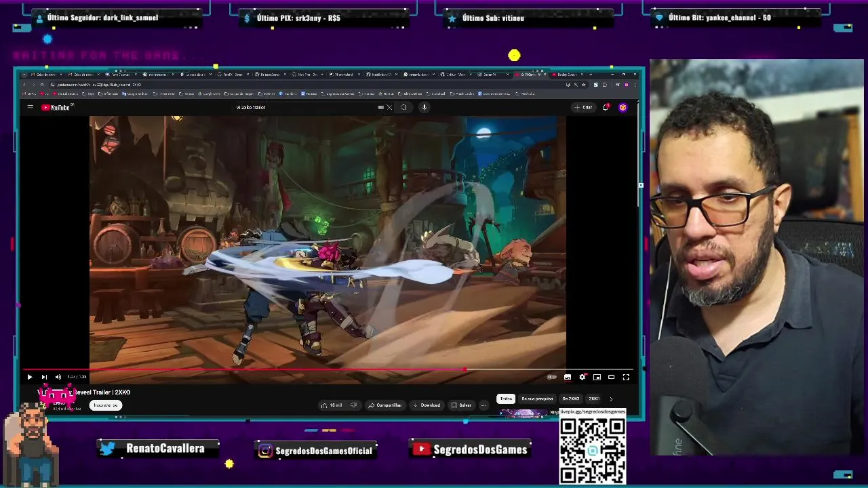Click the 'Vi Gameplay Reveal Trailer | 2XKO' title
868x488 pixels.
point(84,392)
